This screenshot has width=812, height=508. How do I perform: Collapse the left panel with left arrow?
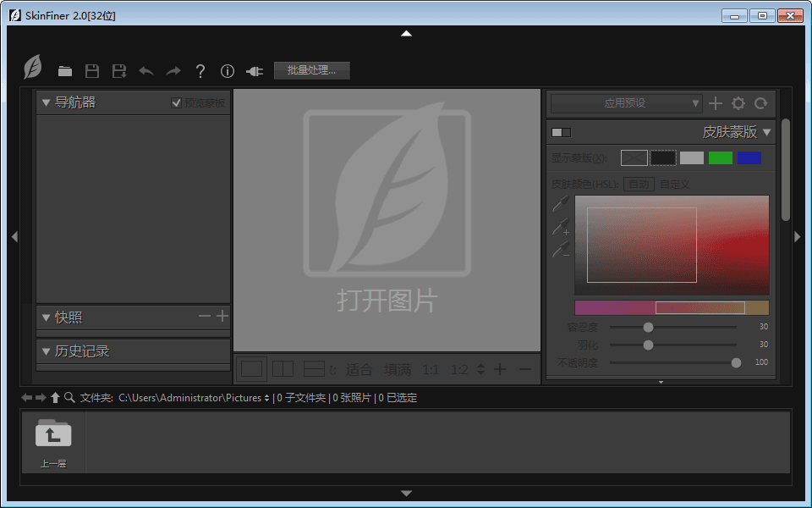coord(14,237)
